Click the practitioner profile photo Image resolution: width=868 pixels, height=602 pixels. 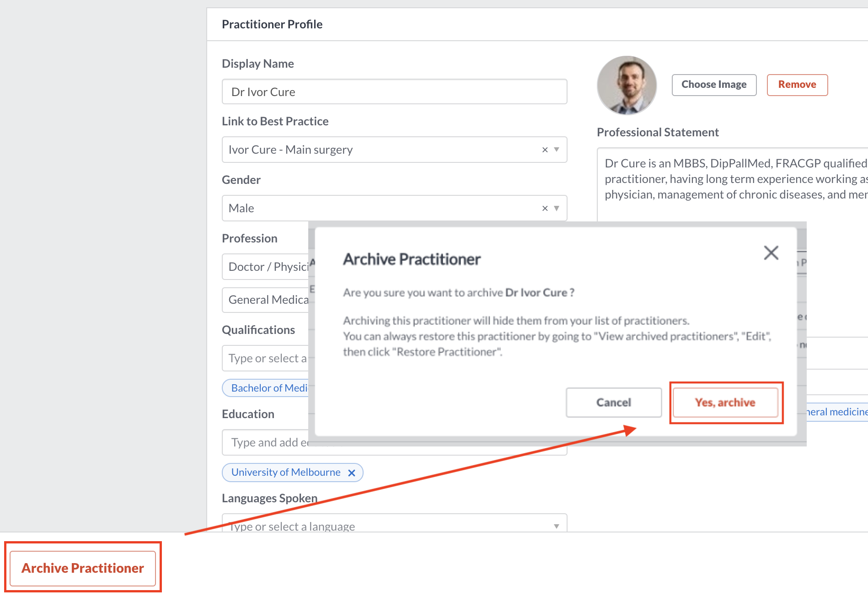[x=627, y=85]
